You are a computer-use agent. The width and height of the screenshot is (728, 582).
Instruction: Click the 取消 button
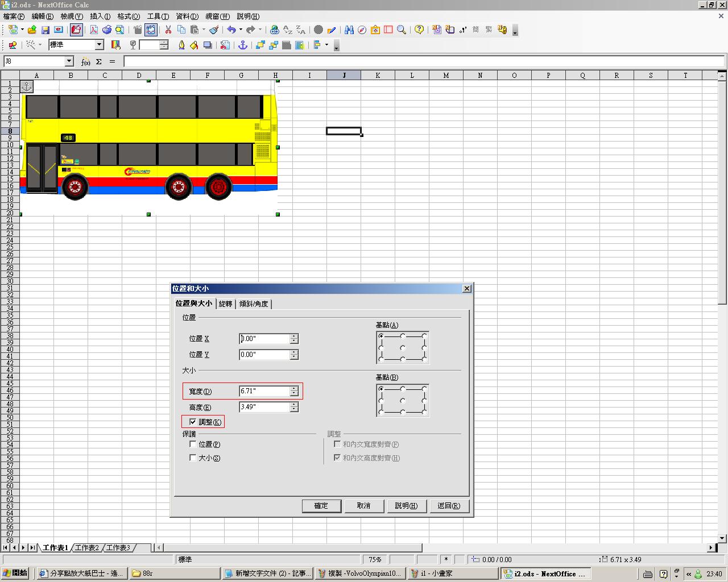click(x=364, y=506)
